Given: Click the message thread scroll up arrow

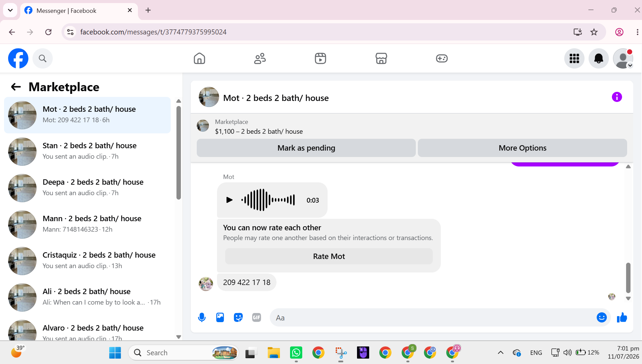Looking at the screenshot, I should (x=628, y=166).
